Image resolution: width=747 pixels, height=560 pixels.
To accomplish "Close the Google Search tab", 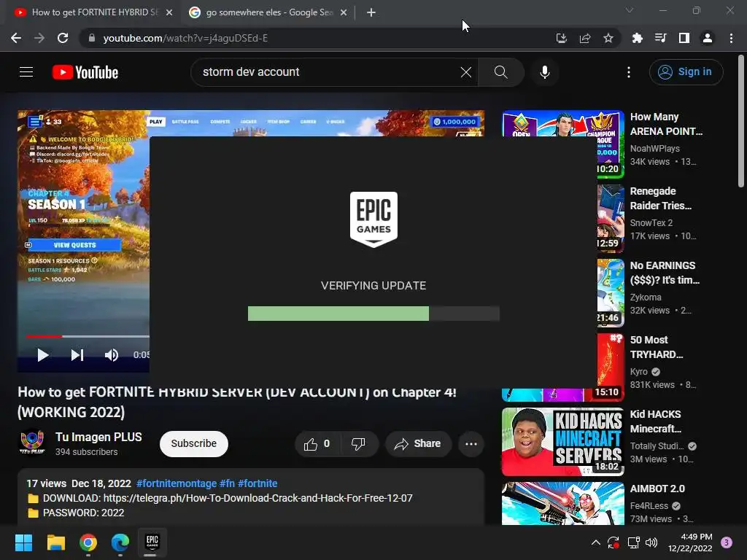I will click(344, 12).
